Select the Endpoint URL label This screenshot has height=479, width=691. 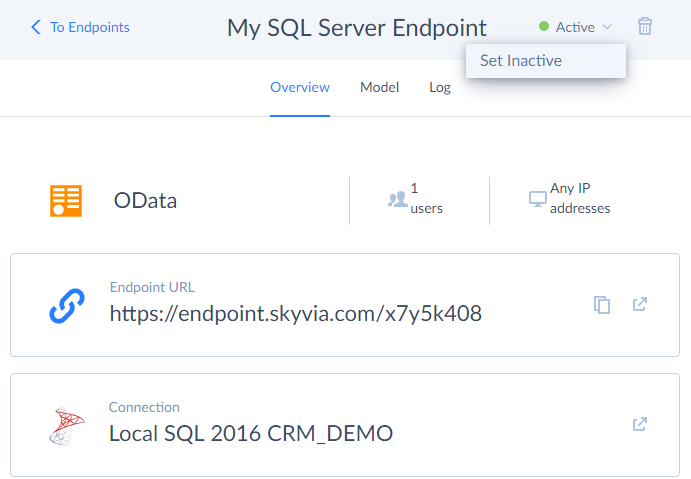(x=152, y=287)
